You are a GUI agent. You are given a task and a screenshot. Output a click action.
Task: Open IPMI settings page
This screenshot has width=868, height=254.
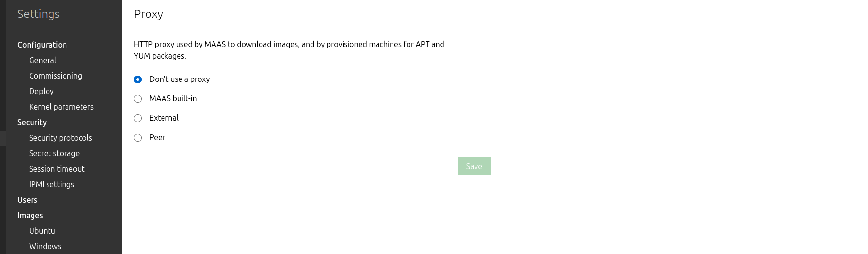pos(51,184)
